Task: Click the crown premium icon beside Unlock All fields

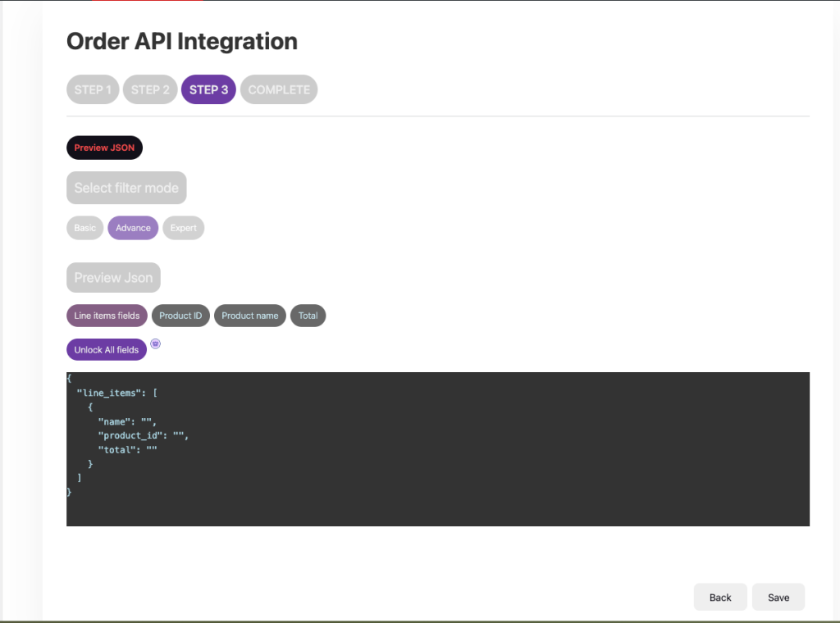Action: point(156,344)
